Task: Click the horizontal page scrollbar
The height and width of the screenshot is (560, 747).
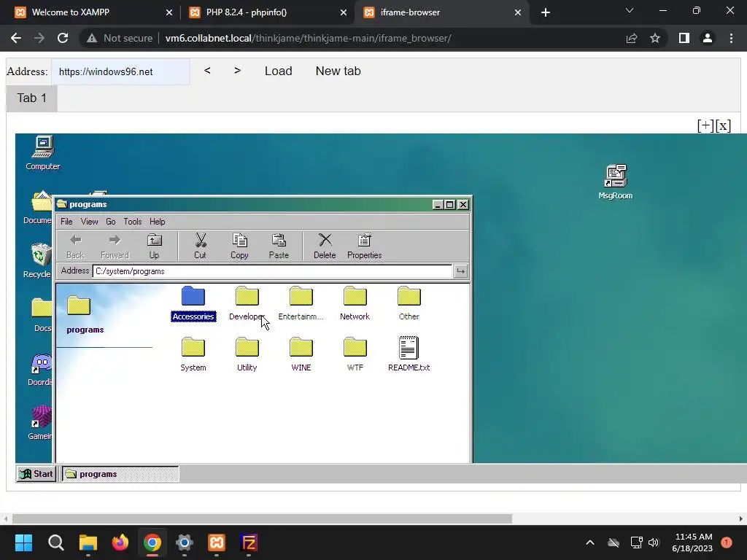Action: [262, 518]
